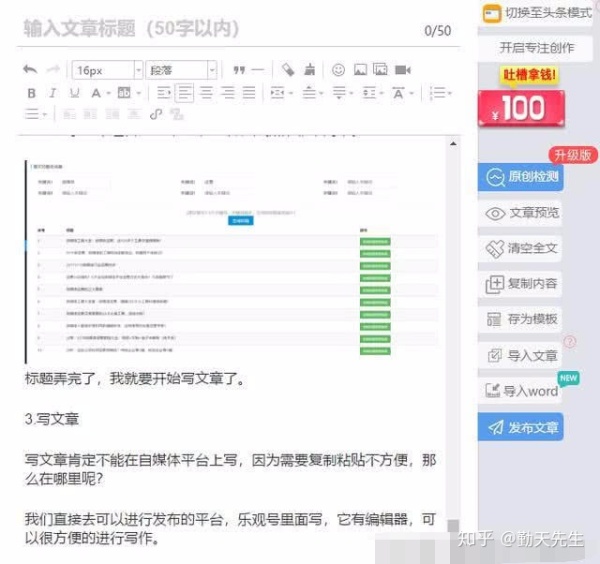Save as template (存为模板)
The width and height of the screenshot is (600, 564).
click(520, 319)
